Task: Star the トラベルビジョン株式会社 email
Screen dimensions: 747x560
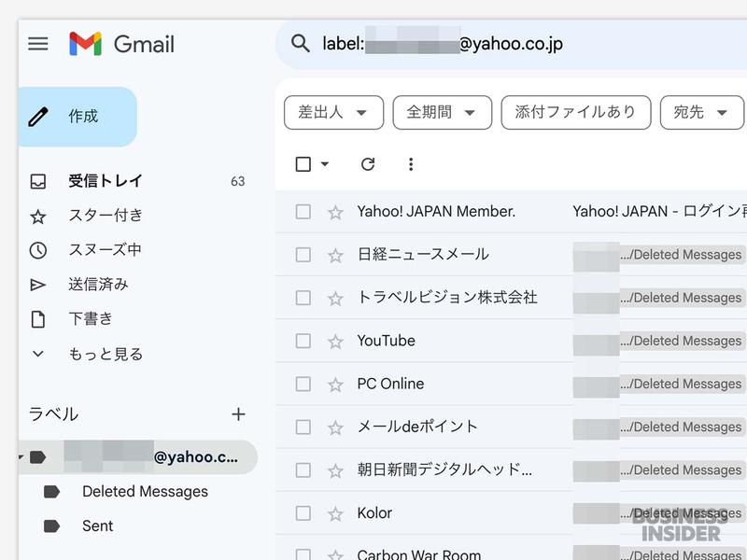Action: (x=335, y=298)
